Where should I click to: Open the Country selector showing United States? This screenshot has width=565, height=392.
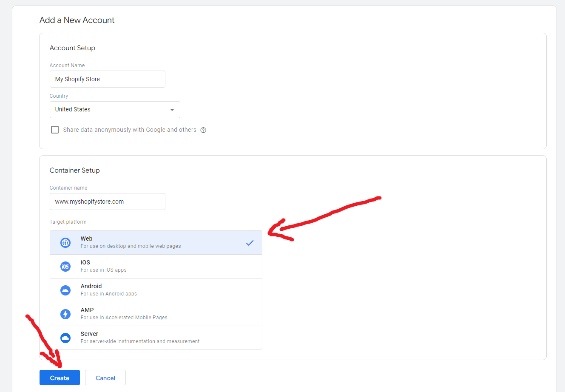tap(115, 109)
